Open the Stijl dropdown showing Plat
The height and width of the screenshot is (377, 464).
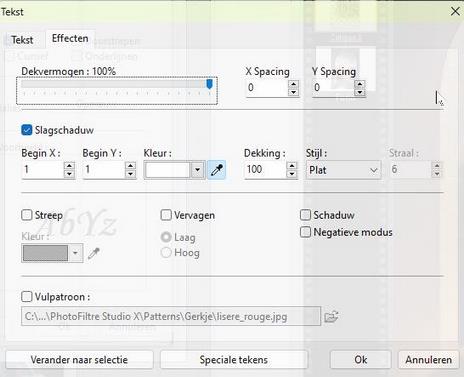[x=343, y=170]
